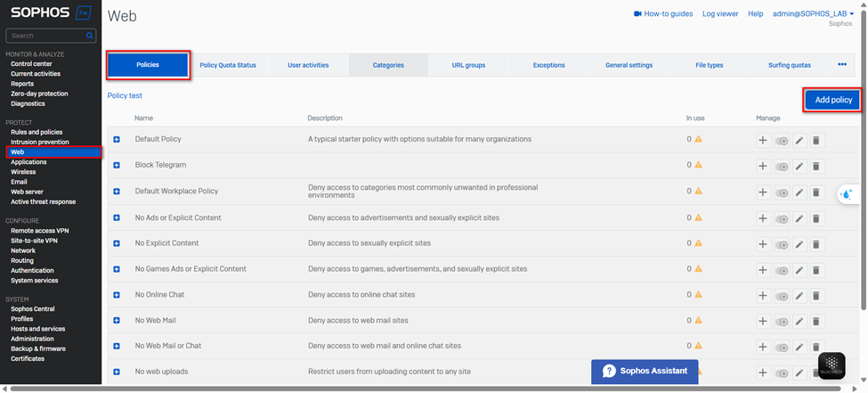Edit the Block Telegram policy with pencil icon

point(799,166)
